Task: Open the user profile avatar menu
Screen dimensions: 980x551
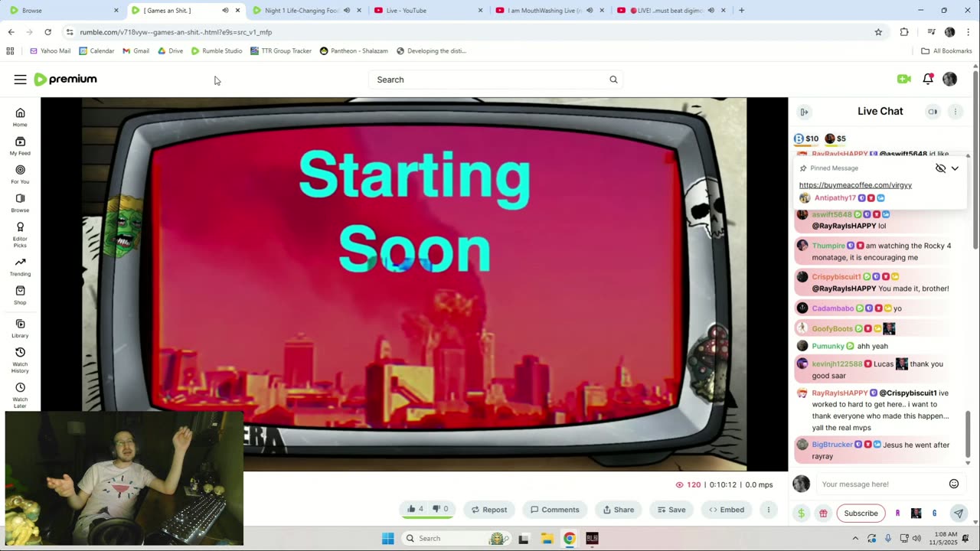Action: pyautogui.click(x=949, y=79)
